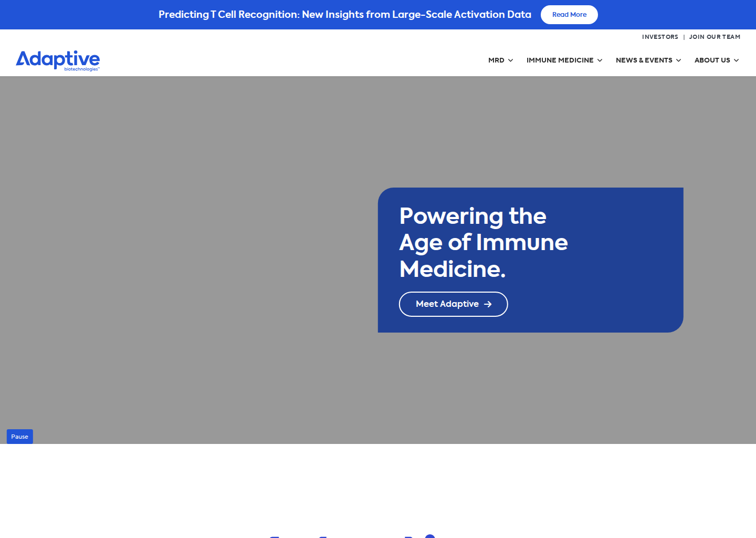Screen dimensions: 756x538
Task: Open the IMMUNE MEDICINE menu label
Action: click(x=560, y=60)
